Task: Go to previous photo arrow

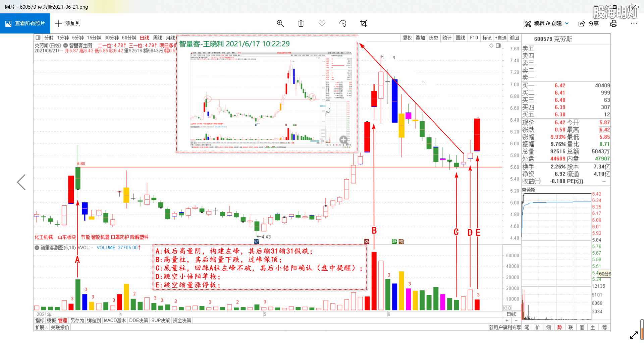Action: 21,182
